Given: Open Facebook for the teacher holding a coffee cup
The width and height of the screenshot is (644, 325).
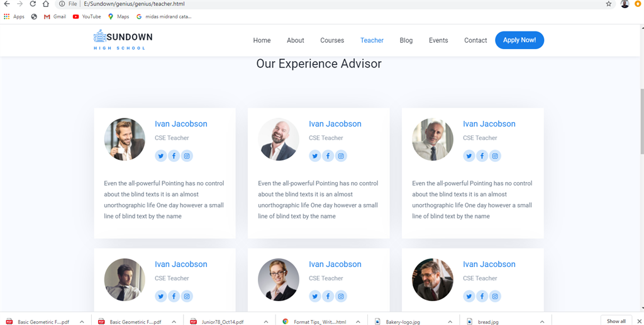Looking at the screenshot, I should [x=174, y=156].
